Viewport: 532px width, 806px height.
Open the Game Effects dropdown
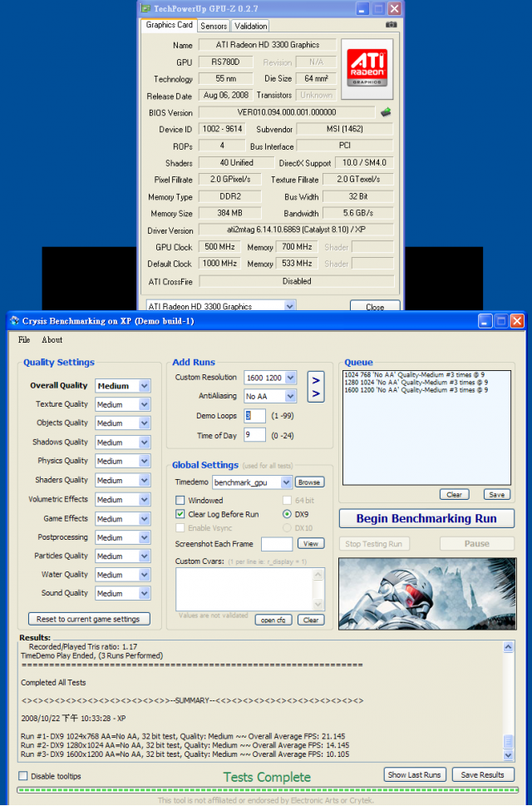(x=123, y=519)
